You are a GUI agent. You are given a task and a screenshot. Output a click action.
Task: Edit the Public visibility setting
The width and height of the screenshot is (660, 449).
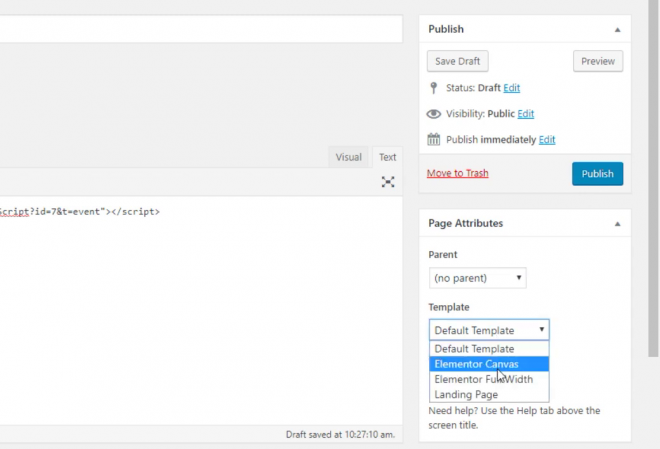click(x=525, y=114)
